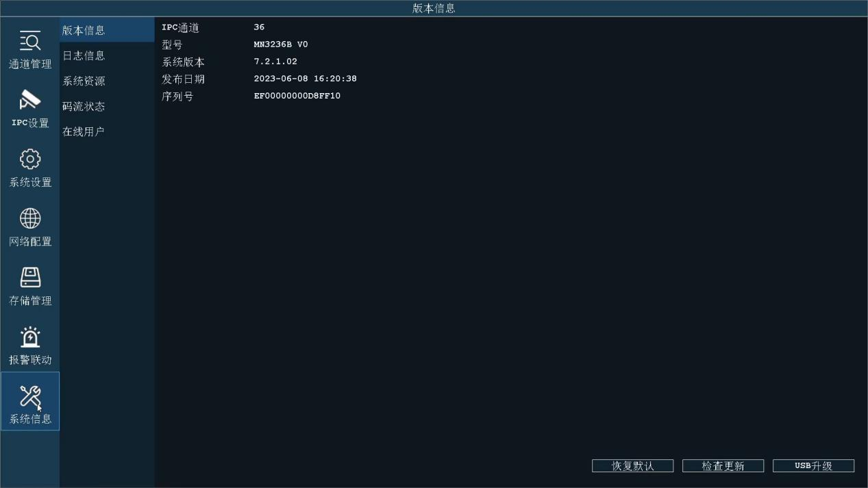Click the model value MN3236B V0
The width and height of the screenshot is (868, 488).
click(281, 44)
